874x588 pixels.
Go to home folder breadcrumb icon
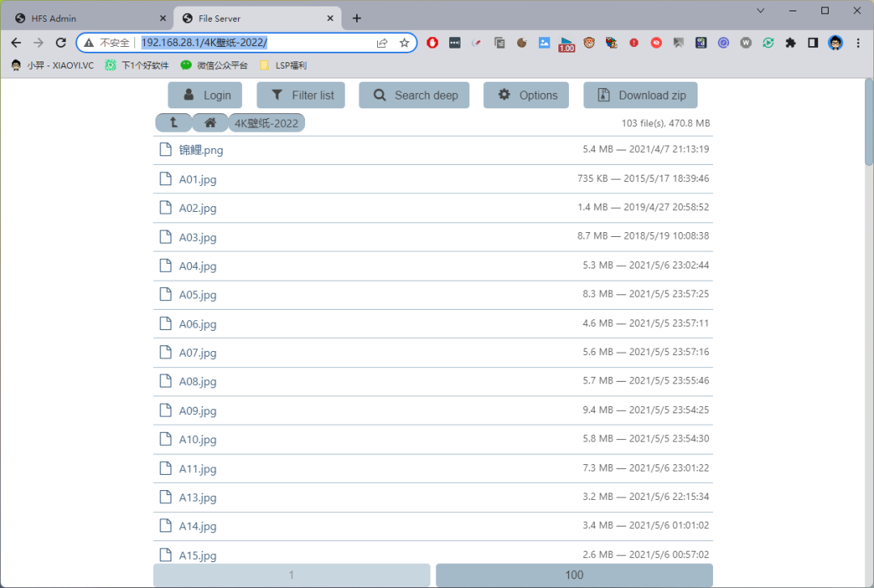pos(210,123)
